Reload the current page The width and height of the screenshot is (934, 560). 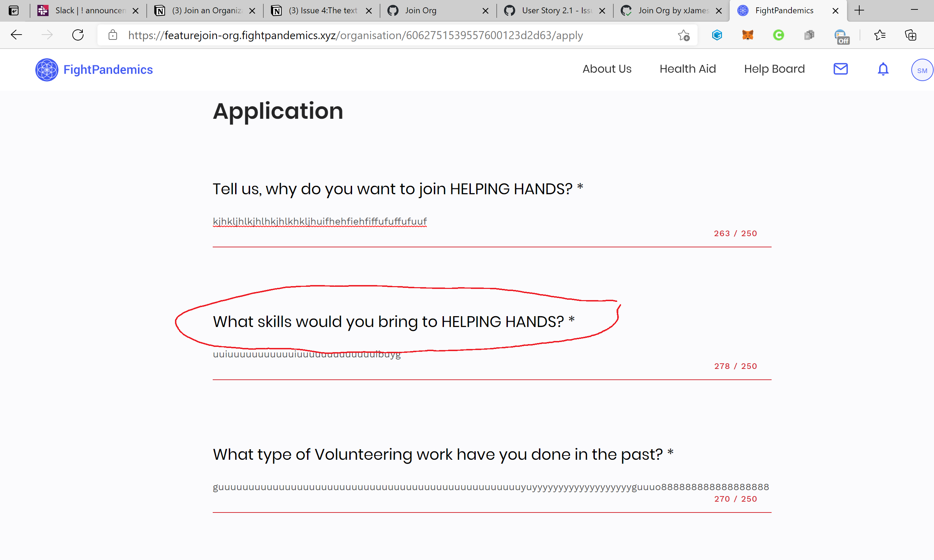click(x=78, y=35)
